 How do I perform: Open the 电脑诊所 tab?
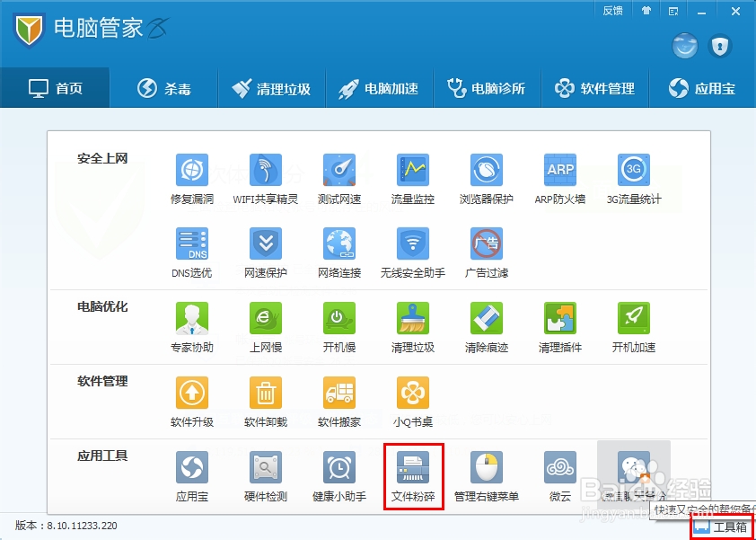pyautogui.click(x=488, y=87)
